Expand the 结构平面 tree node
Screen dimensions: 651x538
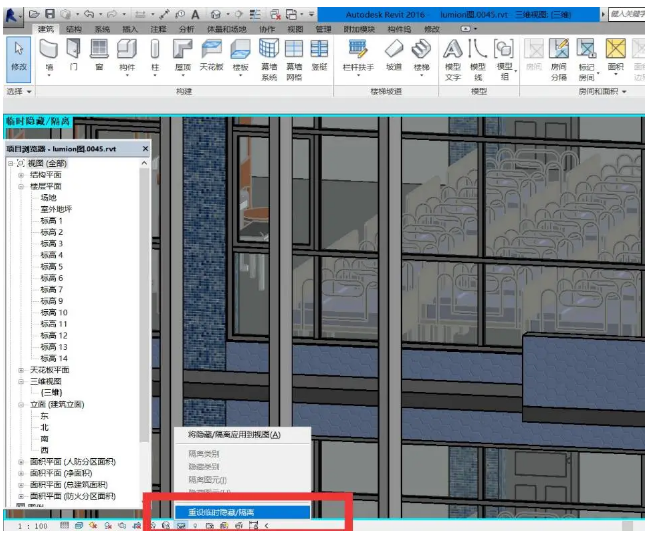pos(21,174)
